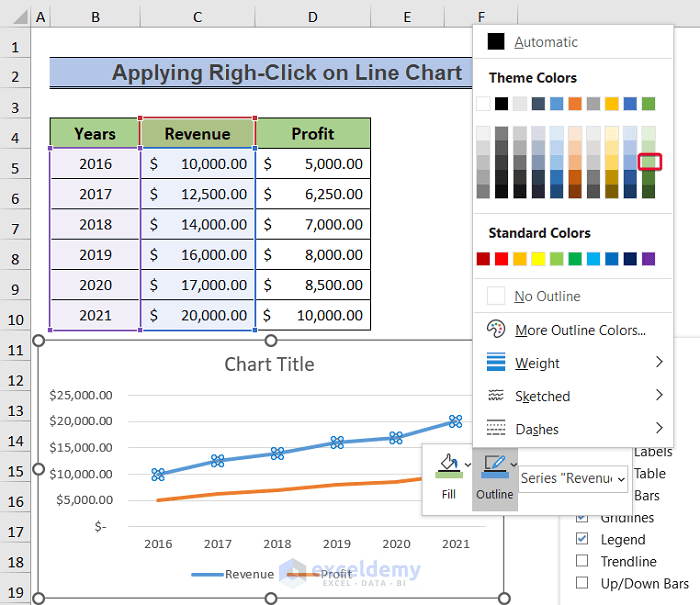Pick white theme color swatch

(x=483, y=104)
